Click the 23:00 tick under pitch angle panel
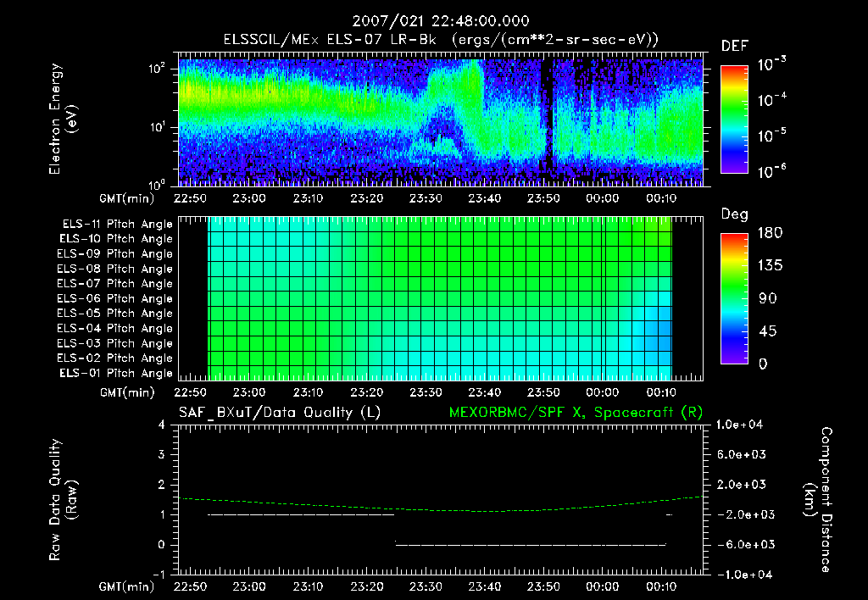 point(249,392)
